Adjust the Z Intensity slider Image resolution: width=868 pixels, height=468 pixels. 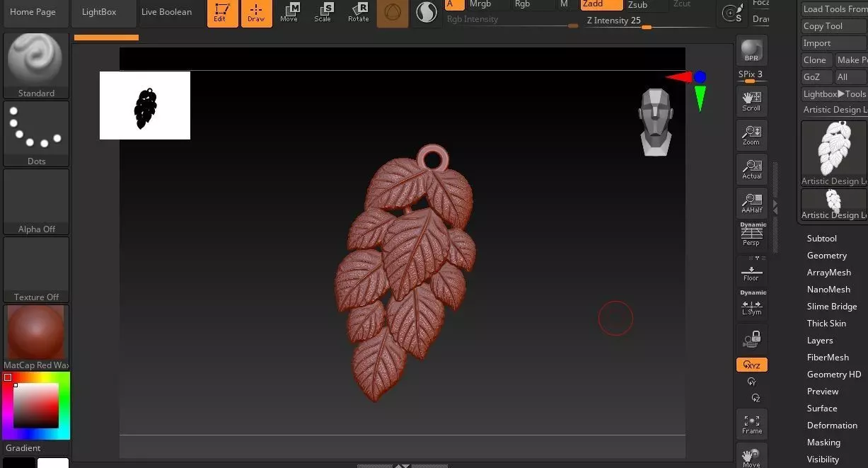[x=646, y=23]
